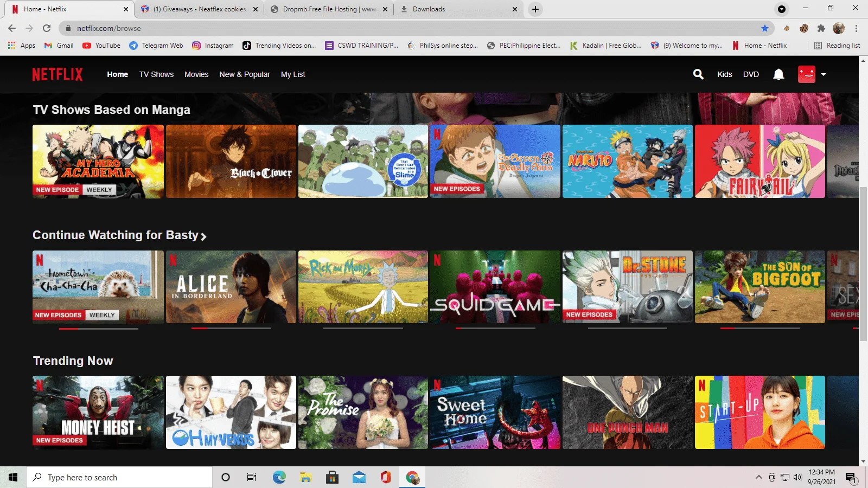
Task: Open Money Heist in Trending Now
Action: coord(98,413)
